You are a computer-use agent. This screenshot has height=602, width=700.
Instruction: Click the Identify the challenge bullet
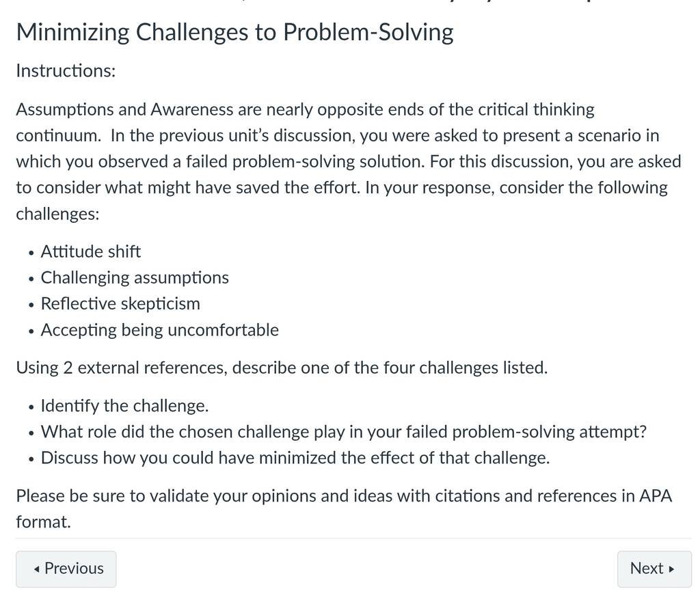(124, 406)
